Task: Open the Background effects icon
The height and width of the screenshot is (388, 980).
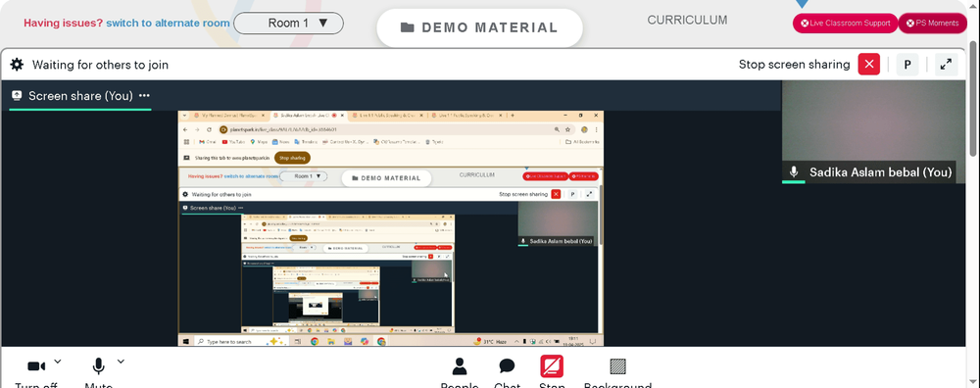Action: point(617,366)
